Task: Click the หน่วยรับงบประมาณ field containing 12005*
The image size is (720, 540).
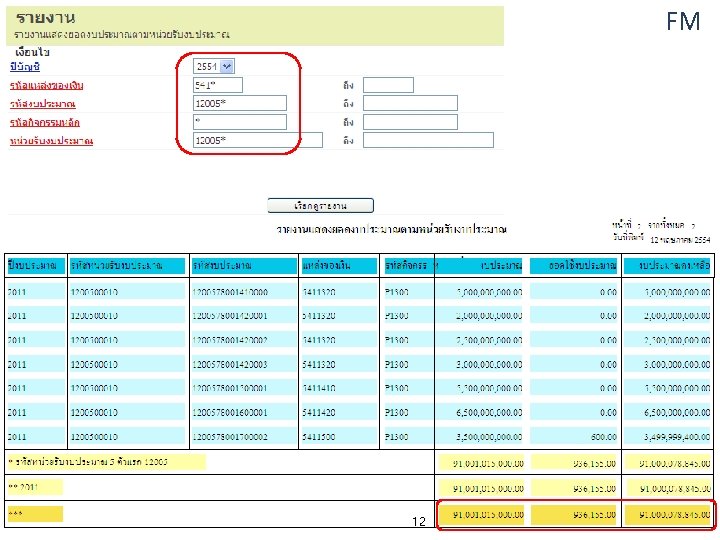Action: pyautogui.click(x=258, y=140)
